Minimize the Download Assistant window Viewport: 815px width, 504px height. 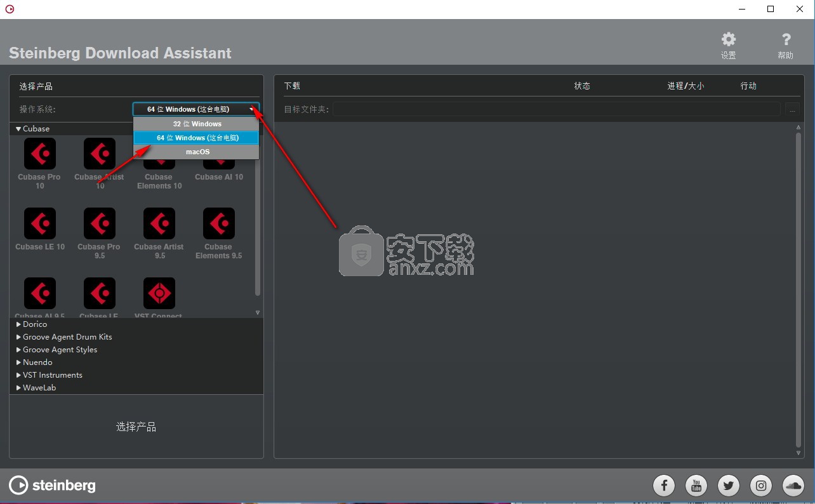coord(742,9)
